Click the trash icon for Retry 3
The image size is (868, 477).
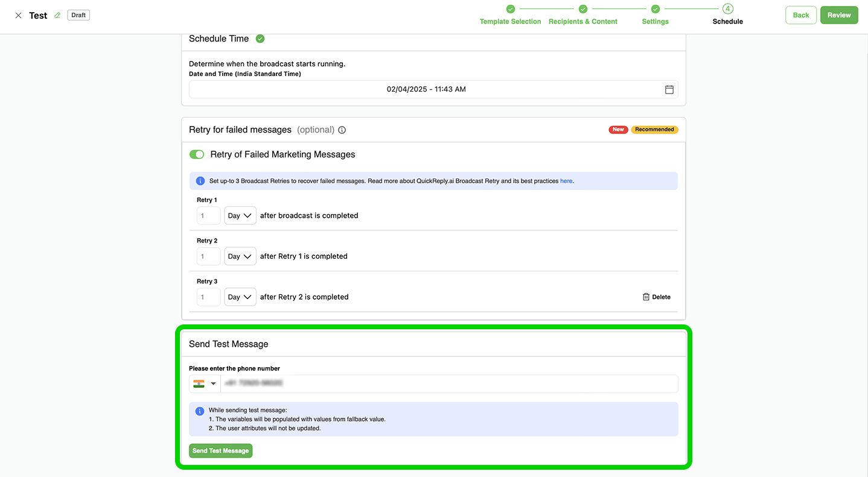click(x=646, y=297)
